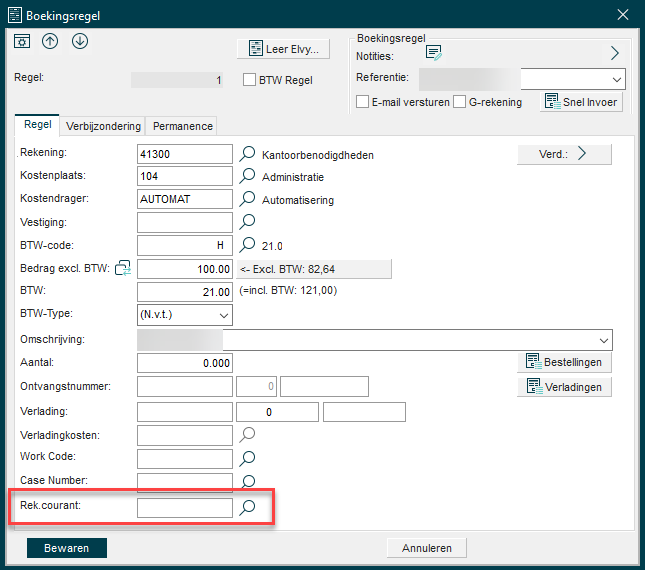Click the calculator icon beside Bedrag excl. BTW
The width and height of the screenshot is (645, 570).
pos(124,267)
